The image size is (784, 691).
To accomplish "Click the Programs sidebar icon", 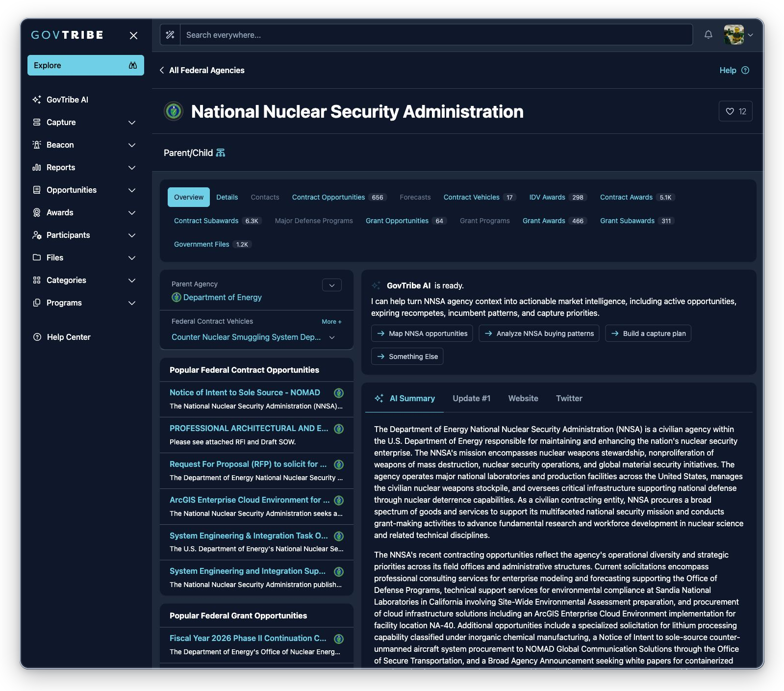I will (37, 303).
